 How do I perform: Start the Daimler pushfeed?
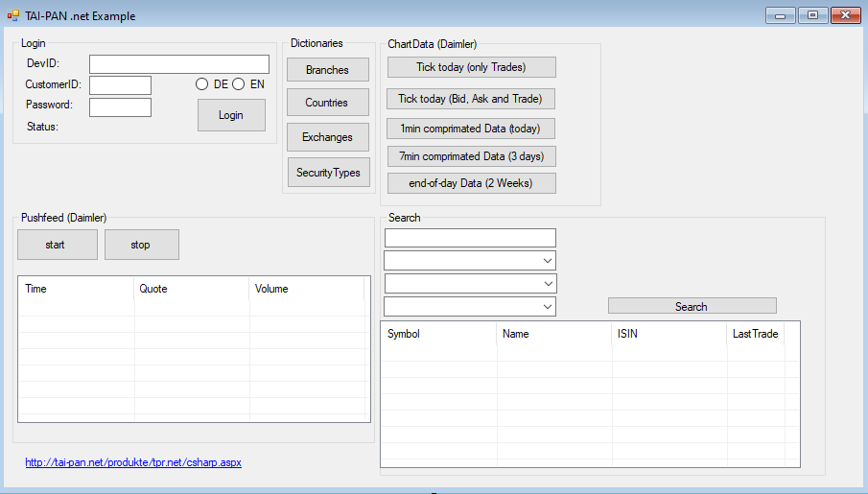pyautogui.click(x=58, y=245)
